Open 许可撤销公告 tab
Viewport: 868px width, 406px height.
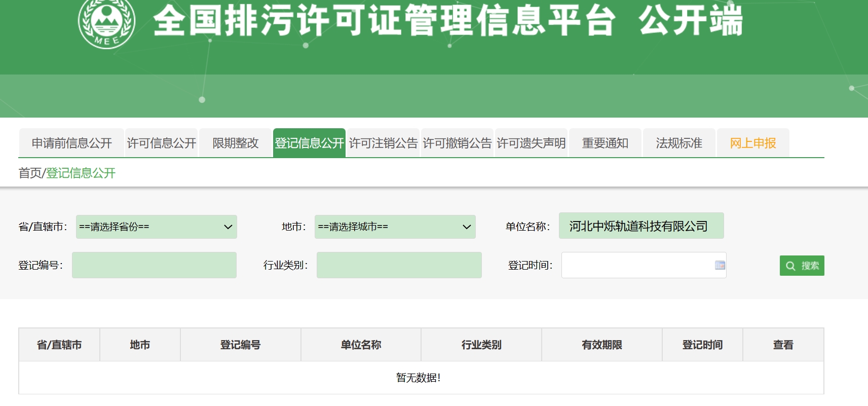[457, 143]
